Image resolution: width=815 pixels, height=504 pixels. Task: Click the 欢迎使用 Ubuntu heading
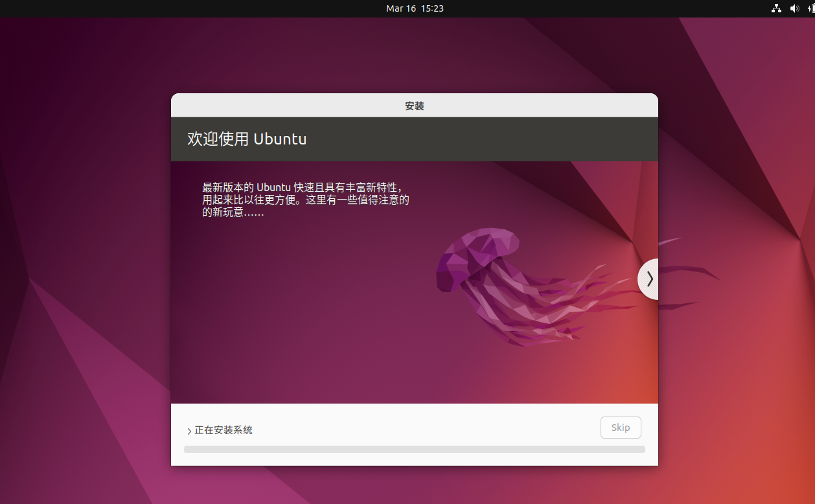[x=247, y=139]
